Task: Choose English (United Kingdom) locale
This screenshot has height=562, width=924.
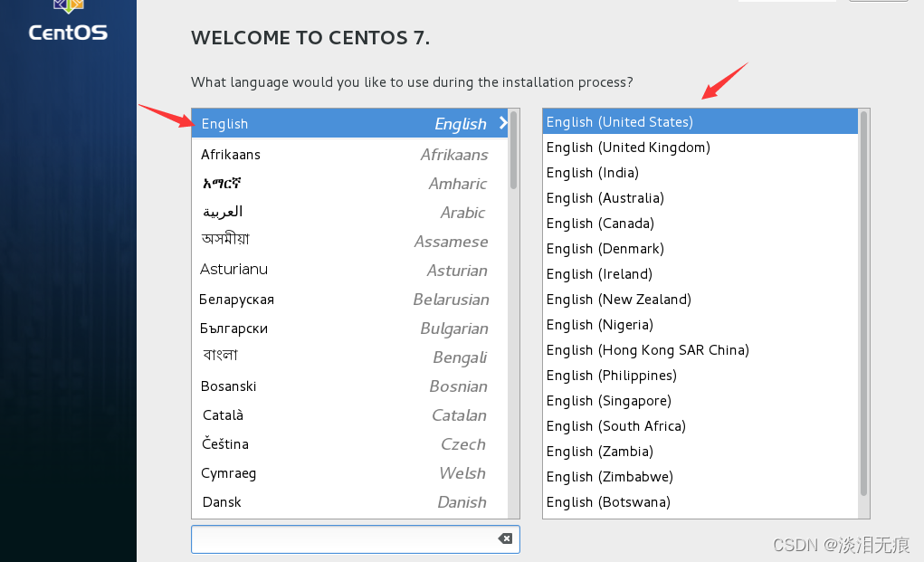Action: [x=700, y=148]
